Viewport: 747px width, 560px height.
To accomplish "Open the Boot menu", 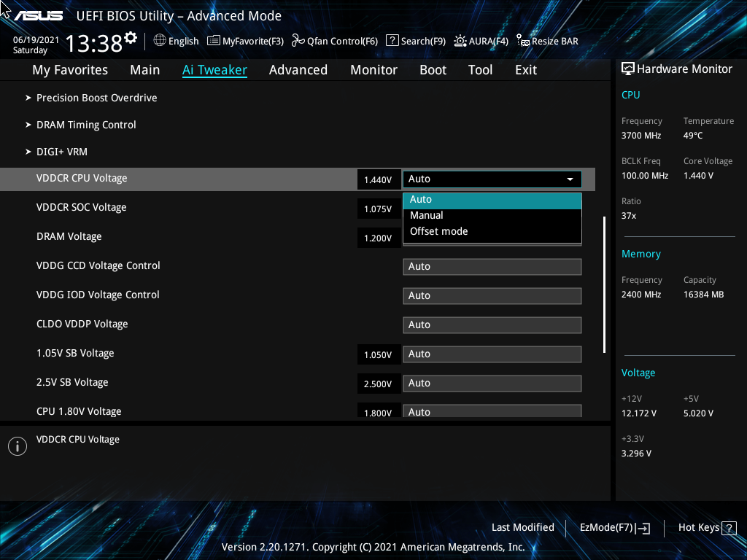I will tap(433, 69).
